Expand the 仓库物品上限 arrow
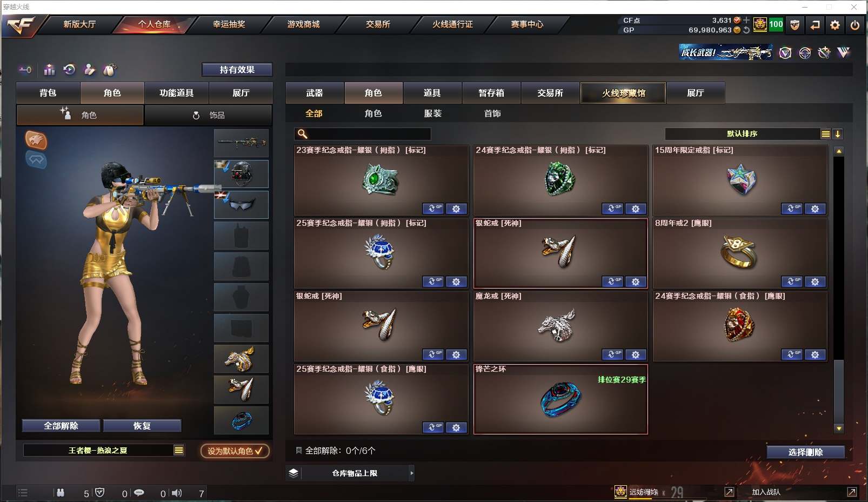The width and height of the screenshot is (868, 502). pos(411,473)
